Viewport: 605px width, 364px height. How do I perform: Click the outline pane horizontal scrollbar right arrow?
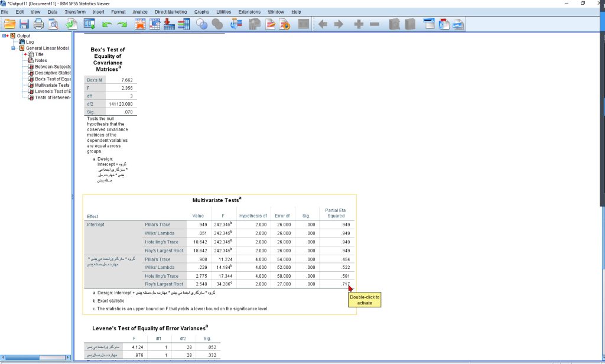coord(68,357)
